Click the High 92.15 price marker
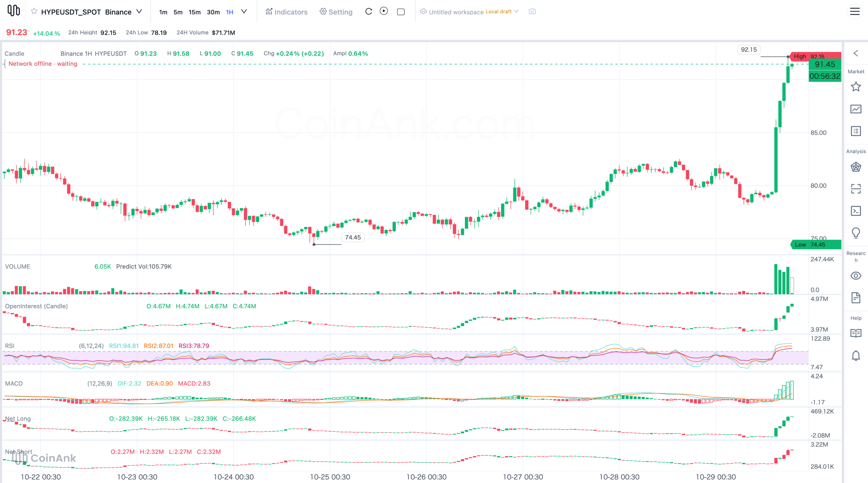The width and height of the screenshot is (868, 483). tap(815, 56)
